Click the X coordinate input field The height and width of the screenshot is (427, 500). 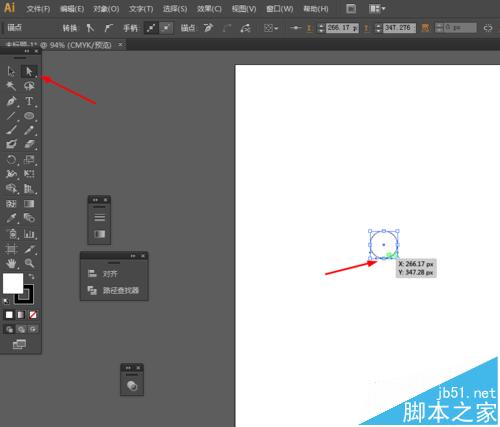342,28
